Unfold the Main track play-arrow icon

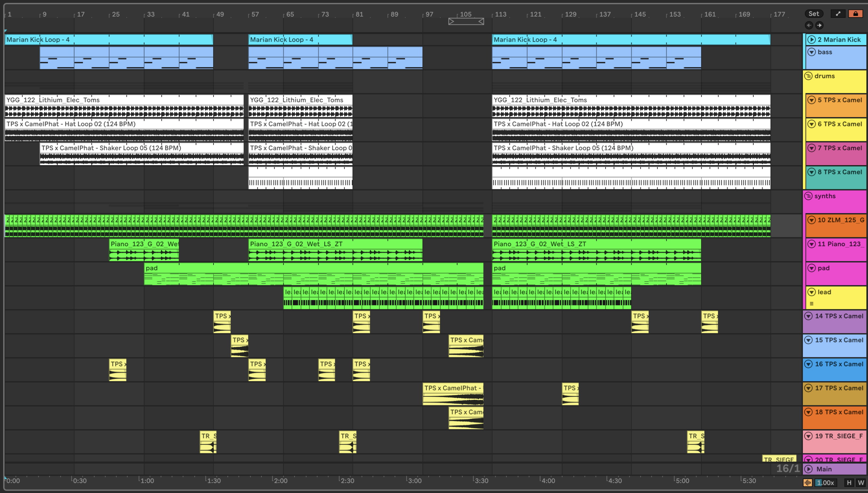tap(809, 469)
